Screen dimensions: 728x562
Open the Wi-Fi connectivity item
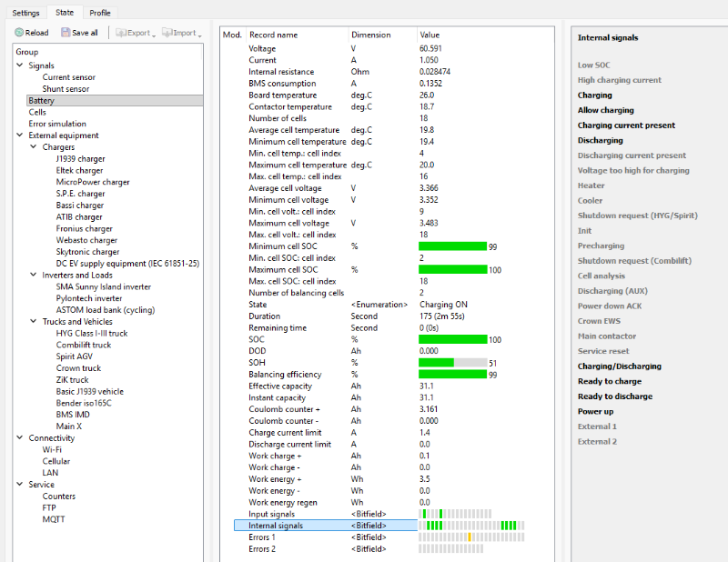(52, 450)
